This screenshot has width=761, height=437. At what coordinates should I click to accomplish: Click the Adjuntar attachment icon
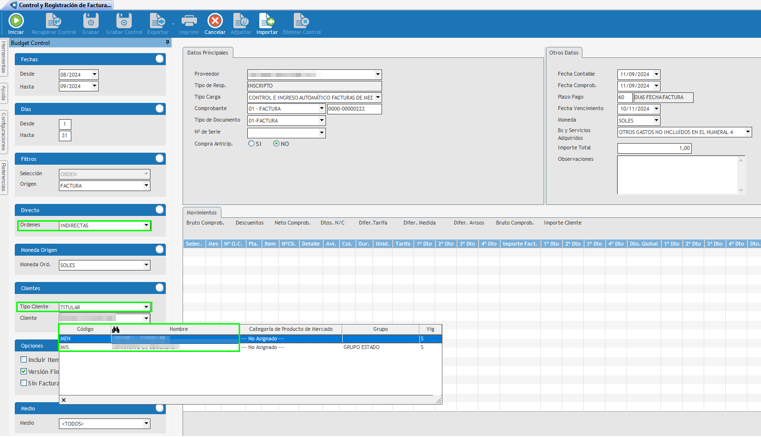[241, 21]
